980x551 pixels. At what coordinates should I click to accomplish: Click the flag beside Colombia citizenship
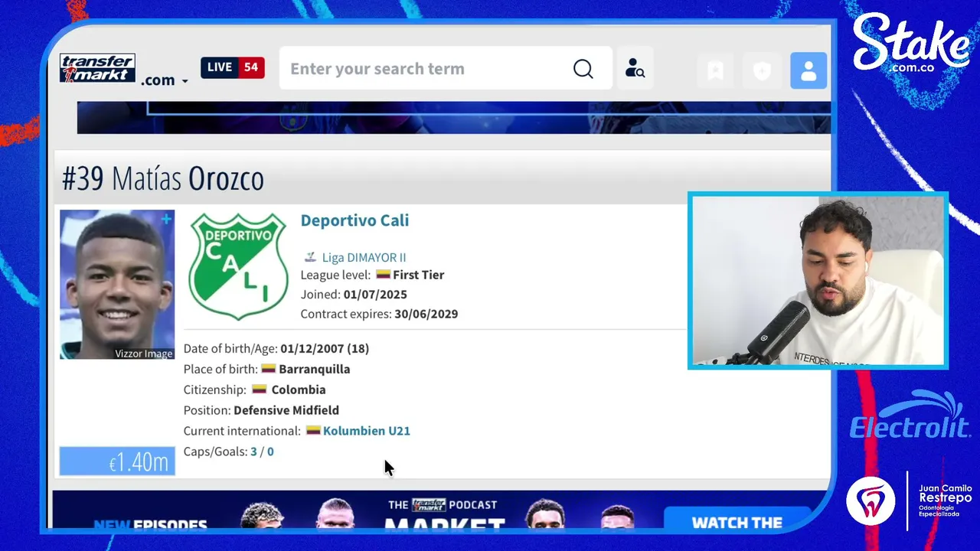click(260, 389)
